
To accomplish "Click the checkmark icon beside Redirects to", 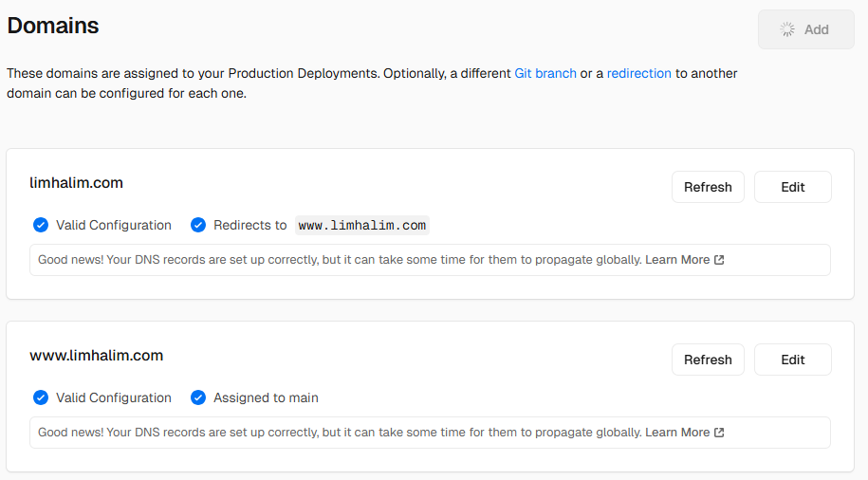I will [198, 225].
